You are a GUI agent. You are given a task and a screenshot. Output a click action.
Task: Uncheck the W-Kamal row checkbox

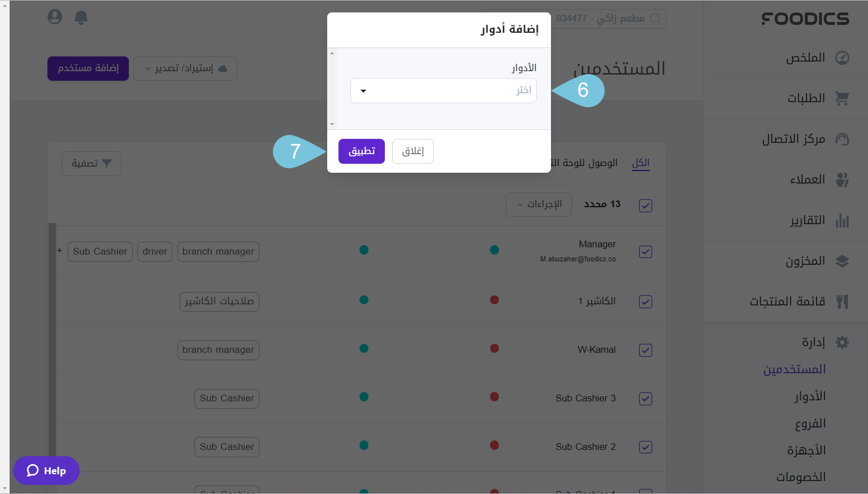point(645,350)
